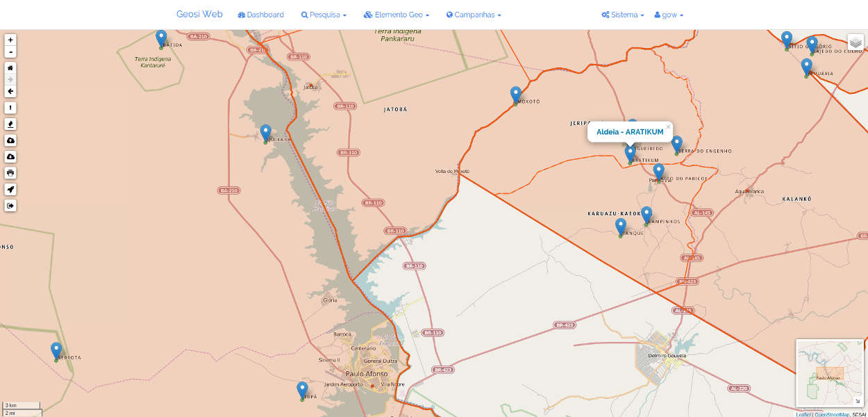Select the Aratikum map marker

[630, 154]
